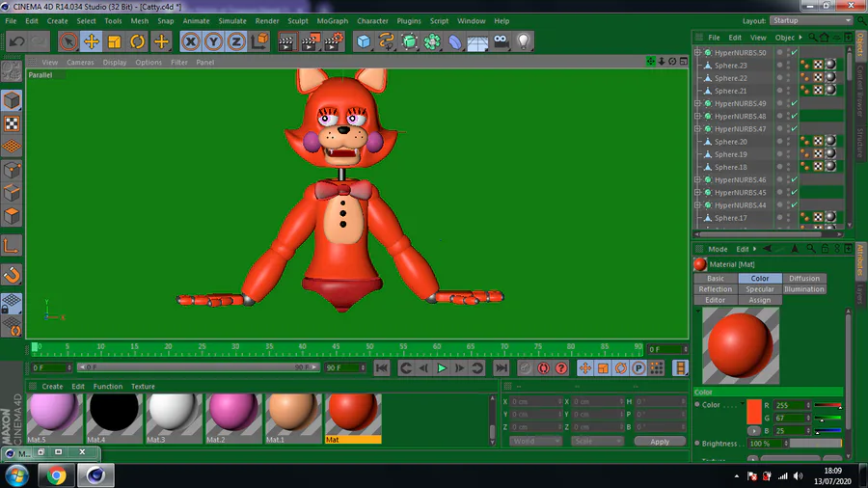
Task: Add a Cube primitive object
Action: click(364, 41)
